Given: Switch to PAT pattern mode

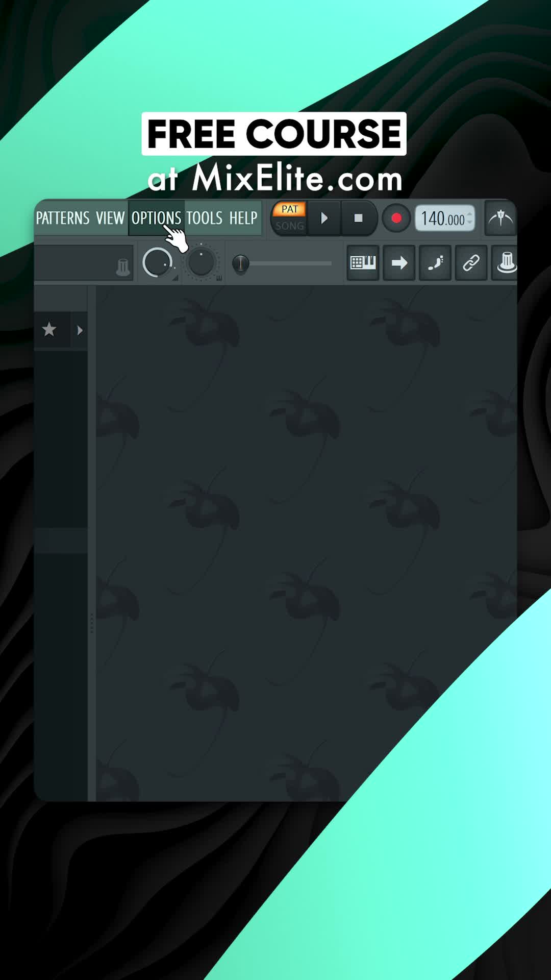Looking at the screenshot, I should 289,209.
